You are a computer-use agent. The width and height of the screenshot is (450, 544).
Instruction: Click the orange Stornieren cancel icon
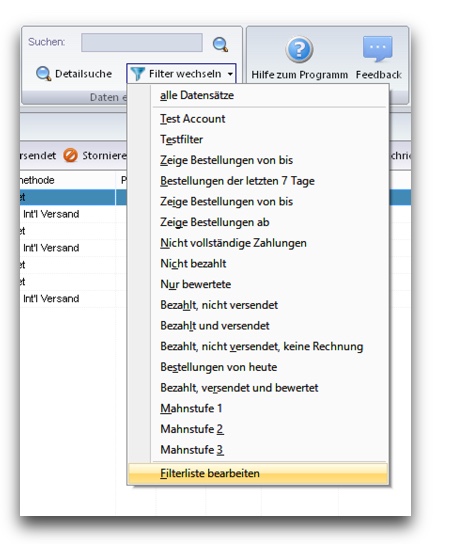pyautogui.click(x=70, y=155)
